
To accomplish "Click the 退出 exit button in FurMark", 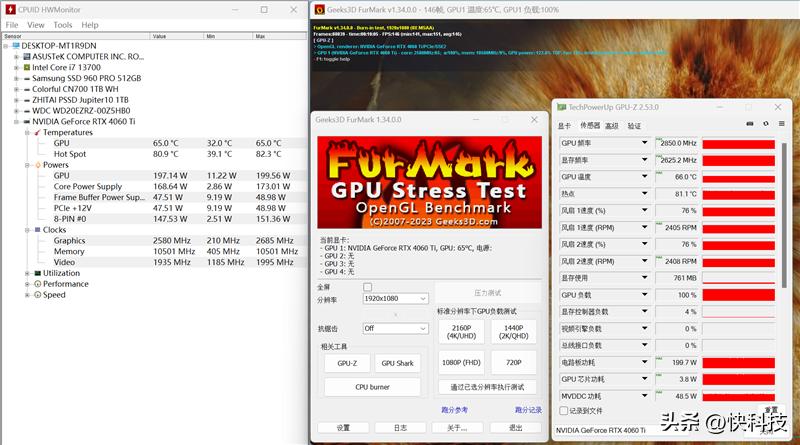I will (x=516, y=428).
